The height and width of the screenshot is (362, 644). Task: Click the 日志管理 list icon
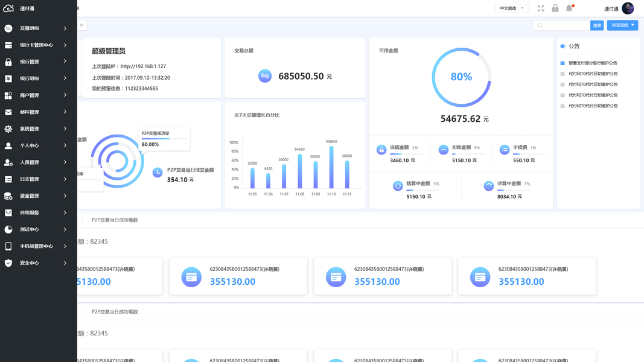tap(8, 179)
